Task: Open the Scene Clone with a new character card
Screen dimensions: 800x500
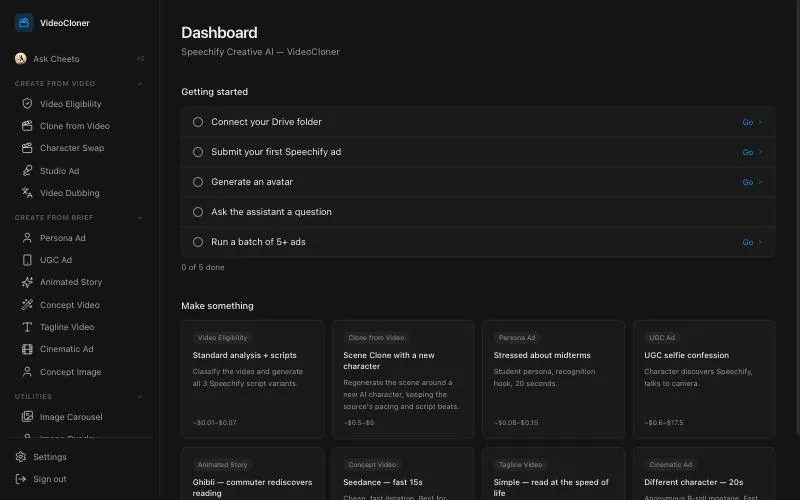Action: coord(403,379)
